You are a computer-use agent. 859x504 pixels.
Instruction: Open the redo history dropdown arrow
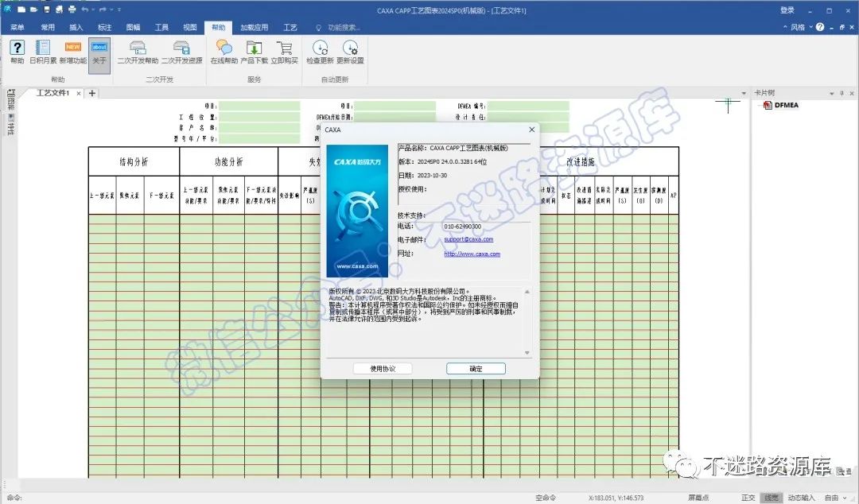pos(111,10)
